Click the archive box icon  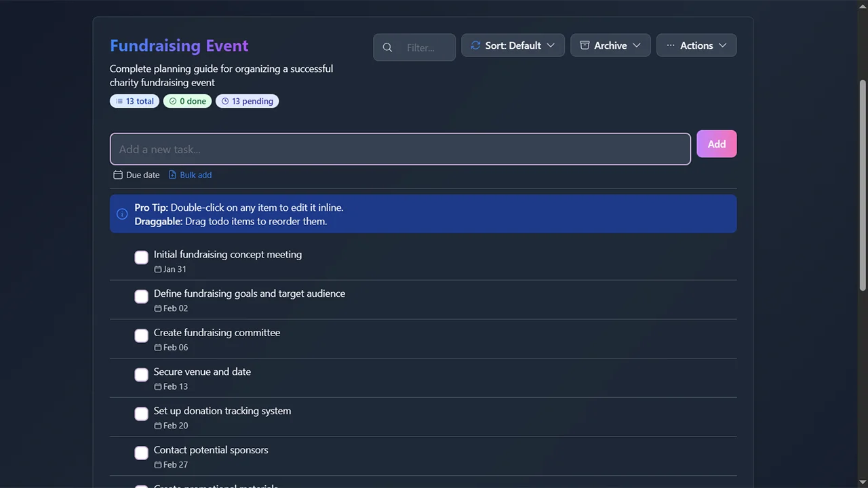[585, 45]
